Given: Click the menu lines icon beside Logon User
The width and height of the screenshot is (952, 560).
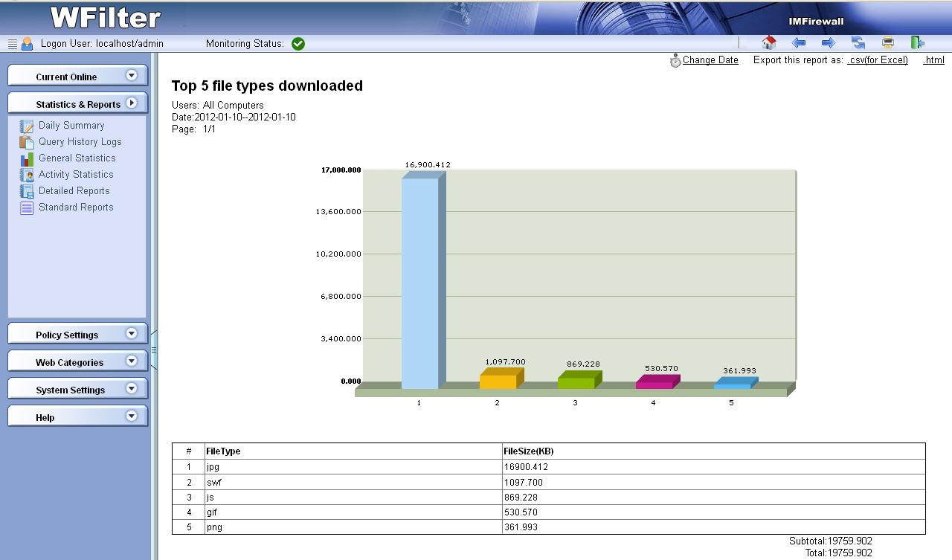Looking at the screenshot, I should click(12, 44).
